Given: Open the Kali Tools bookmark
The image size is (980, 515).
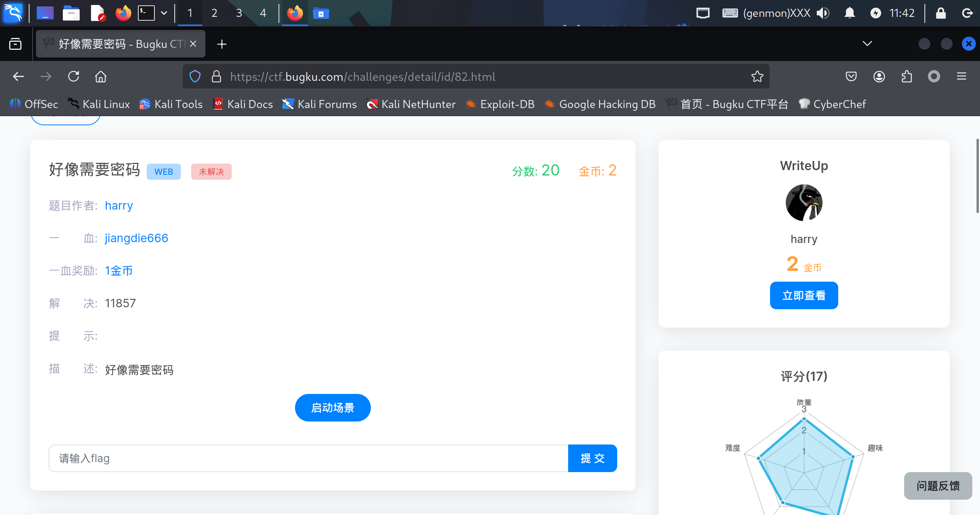Looking at the screenshot, I should tap(171, 104).
